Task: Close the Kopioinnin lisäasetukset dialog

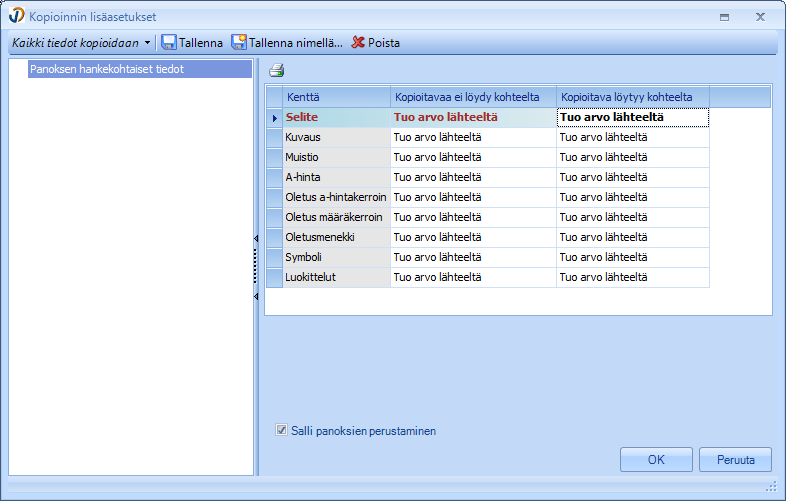Action: [x=760, y=17]
